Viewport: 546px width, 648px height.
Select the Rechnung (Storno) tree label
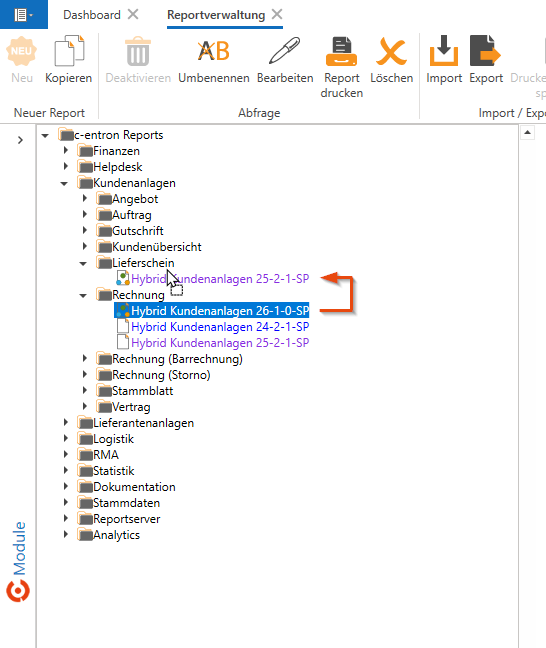tap(161, 375)
